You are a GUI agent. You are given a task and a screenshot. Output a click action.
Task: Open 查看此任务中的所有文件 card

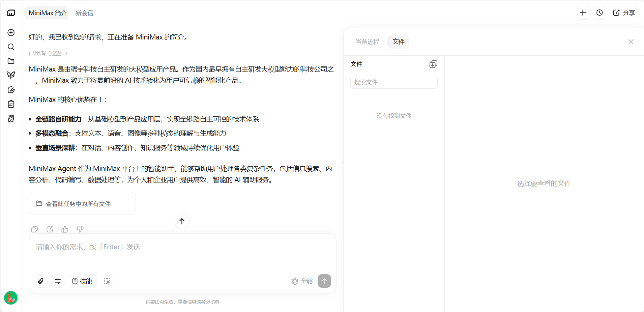82,203
